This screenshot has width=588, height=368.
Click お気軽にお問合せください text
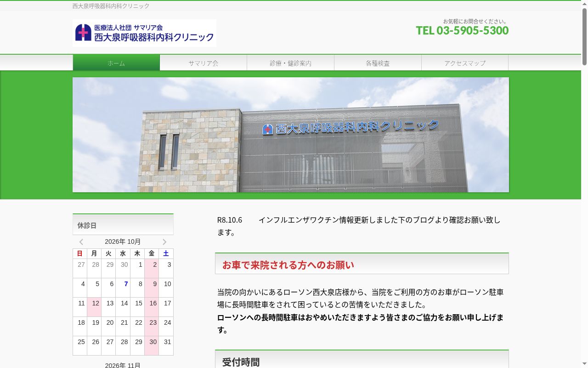pos(475,21)
